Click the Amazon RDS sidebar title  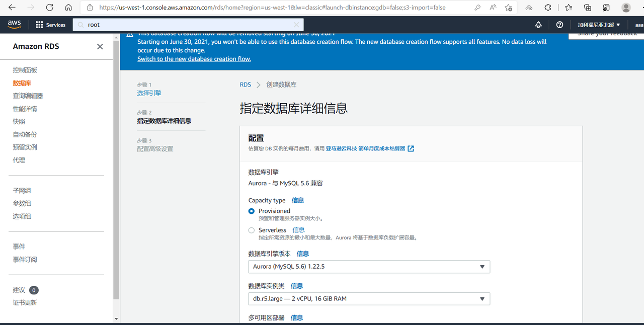36,46
